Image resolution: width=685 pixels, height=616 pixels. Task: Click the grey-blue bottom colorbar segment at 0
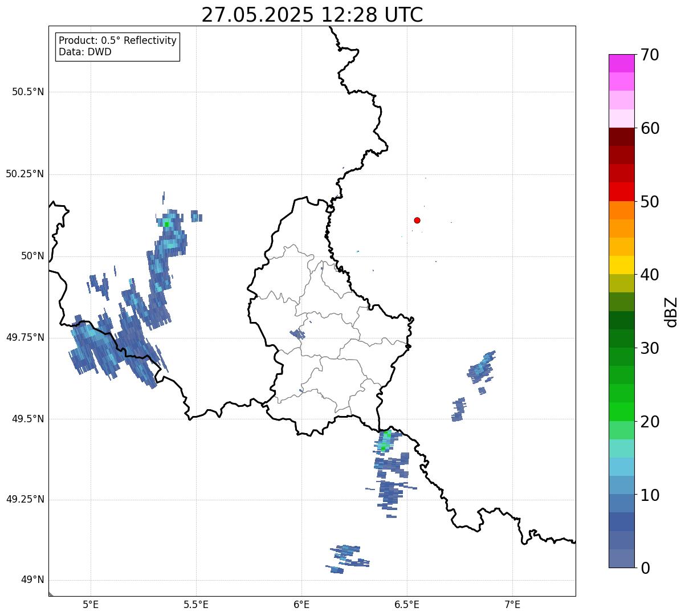coord(621,558)
